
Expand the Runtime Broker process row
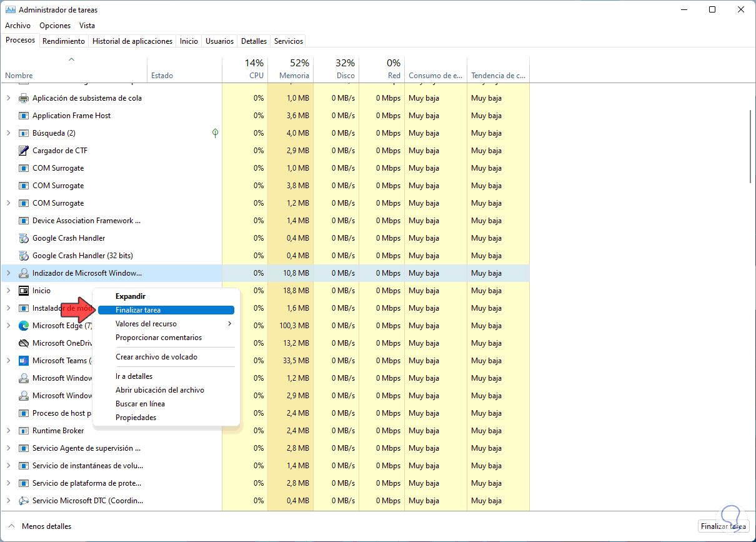pyautogui.click(x=8, y=431)
